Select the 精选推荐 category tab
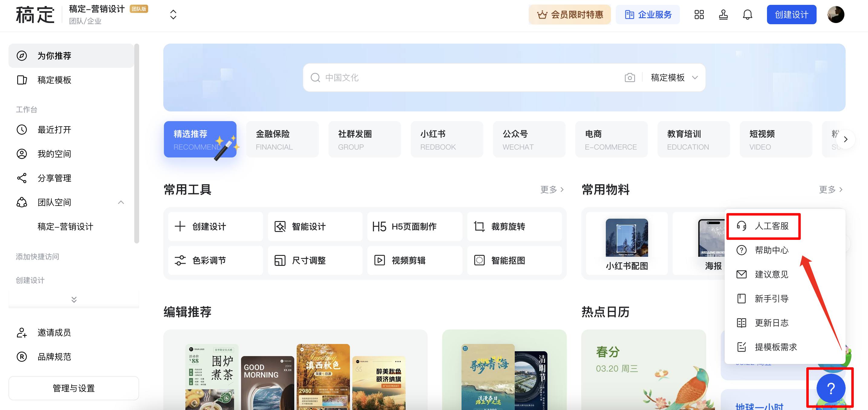 click(x=200, y=139)
